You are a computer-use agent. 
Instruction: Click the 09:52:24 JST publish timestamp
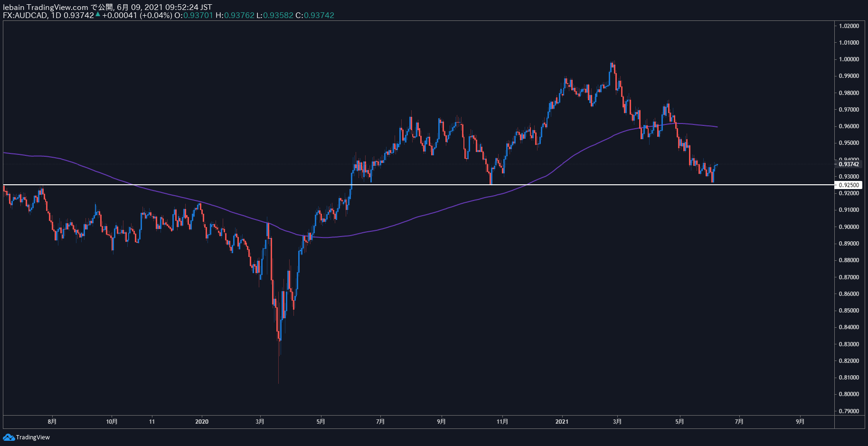(x=189, y=7)
